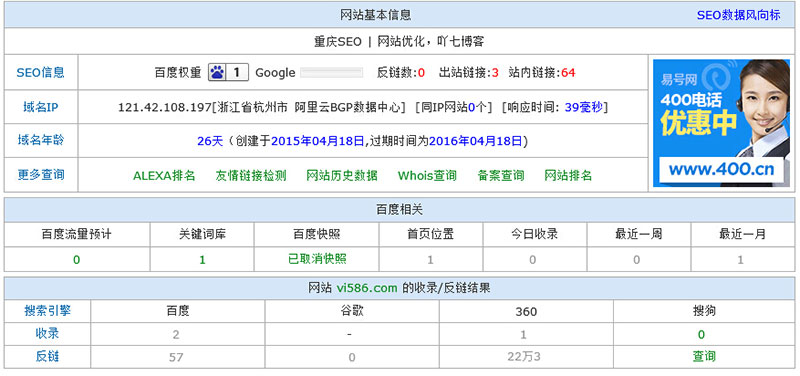800x376 pixels.
Task: Click the Google PageRank bar
Action: click(332, 72)
